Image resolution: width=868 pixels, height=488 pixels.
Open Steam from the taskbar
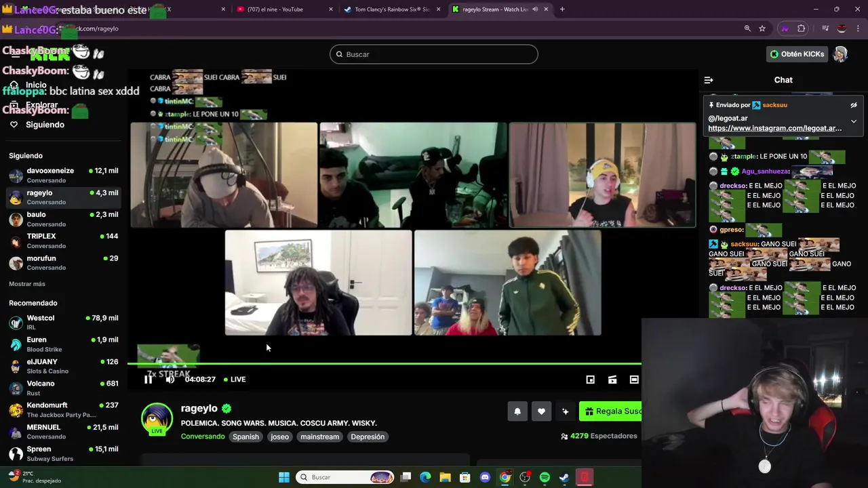pos(564,477)
